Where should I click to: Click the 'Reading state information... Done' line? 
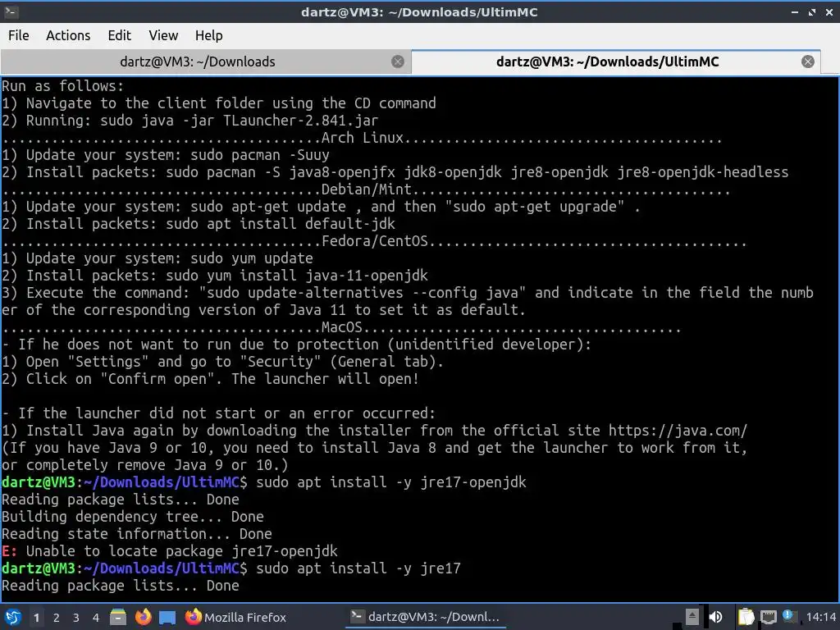137,534
